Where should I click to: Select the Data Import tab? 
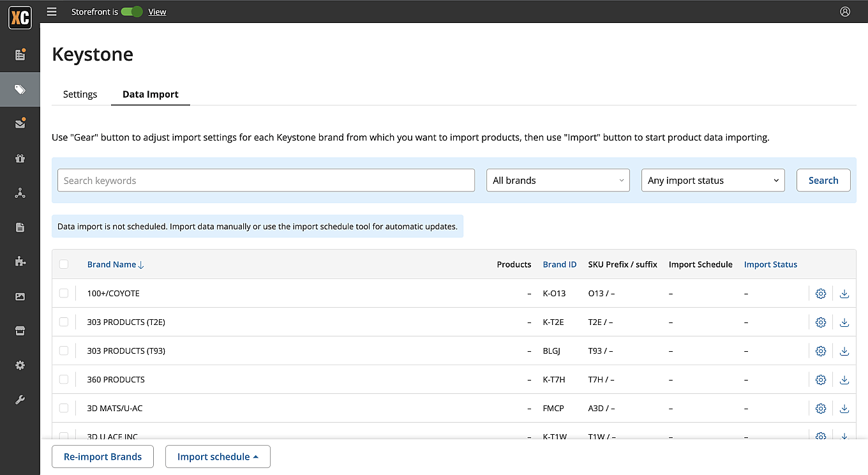click(151, 94)
